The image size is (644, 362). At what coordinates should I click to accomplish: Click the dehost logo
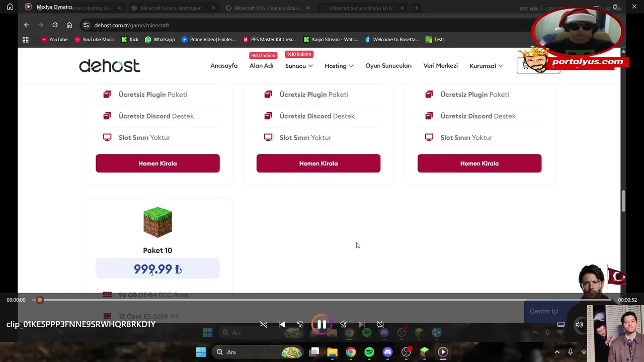tap(110, 66)
